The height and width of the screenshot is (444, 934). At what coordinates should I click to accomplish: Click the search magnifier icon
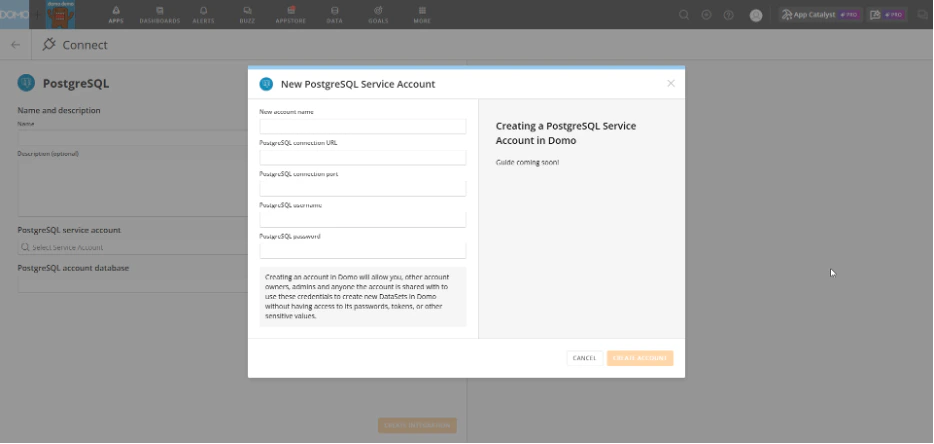(x=684, y=15)
